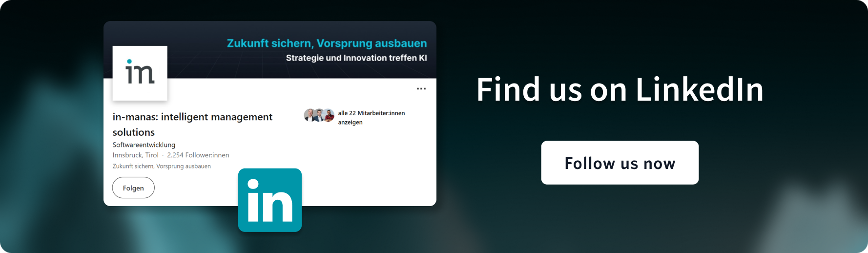
Task: Click the large teal LinkedIn logo icon
Action: click(270, 200)
